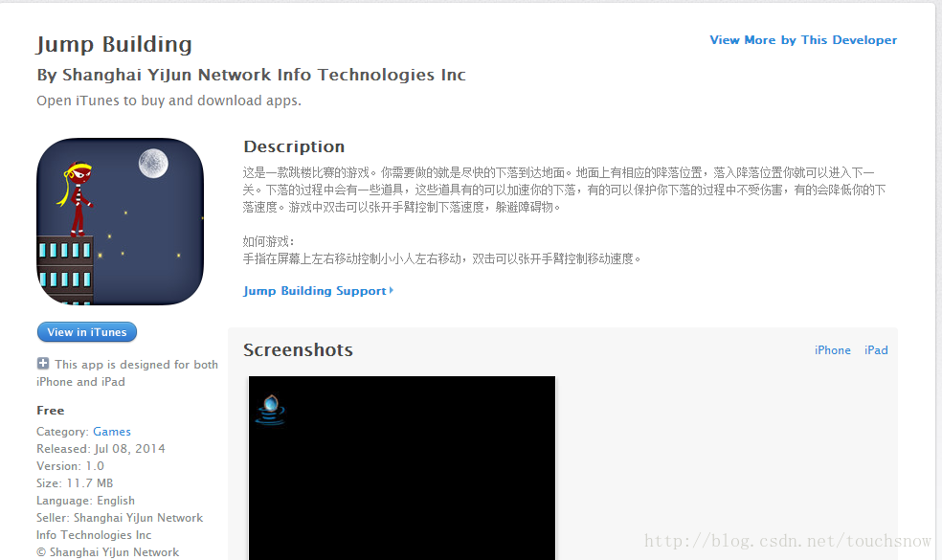Image resolution: width=942 pixels, height=560 pixels.
Task: Click the Language: English text
Action: [x=86, y=501]
